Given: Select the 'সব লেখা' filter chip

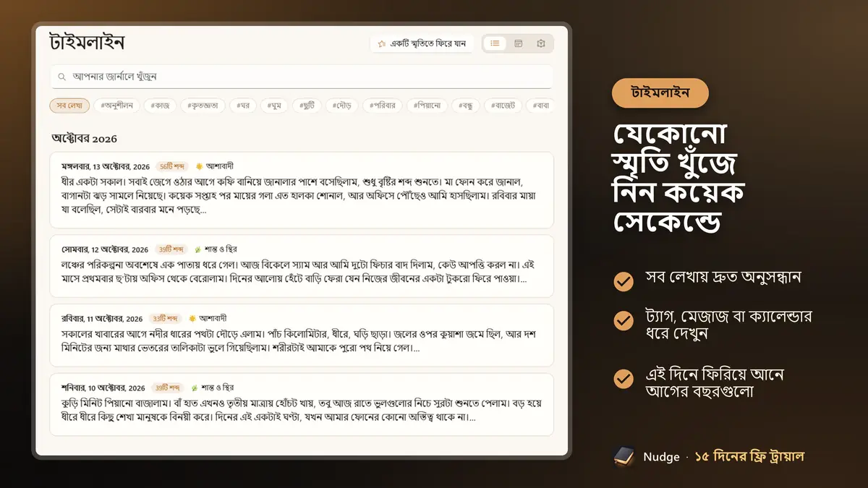Looking at the screenshot, I should [69, 106].
